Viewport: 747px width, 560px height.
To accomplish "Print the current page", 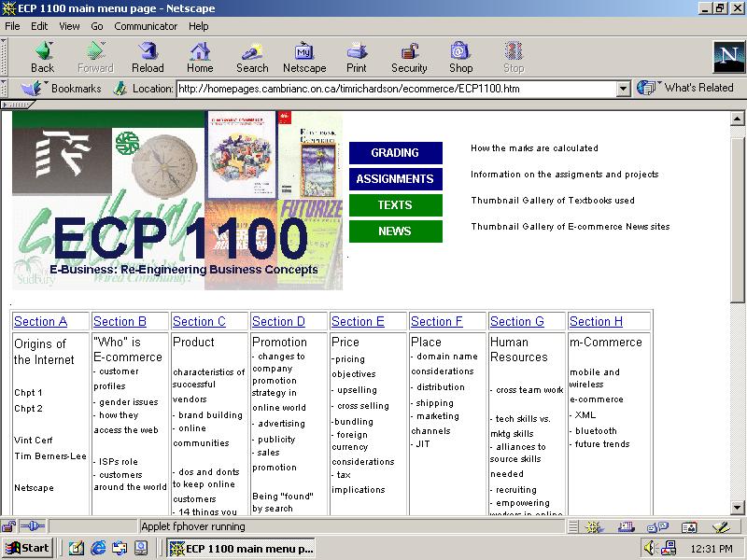I will [x=357, y=57].
